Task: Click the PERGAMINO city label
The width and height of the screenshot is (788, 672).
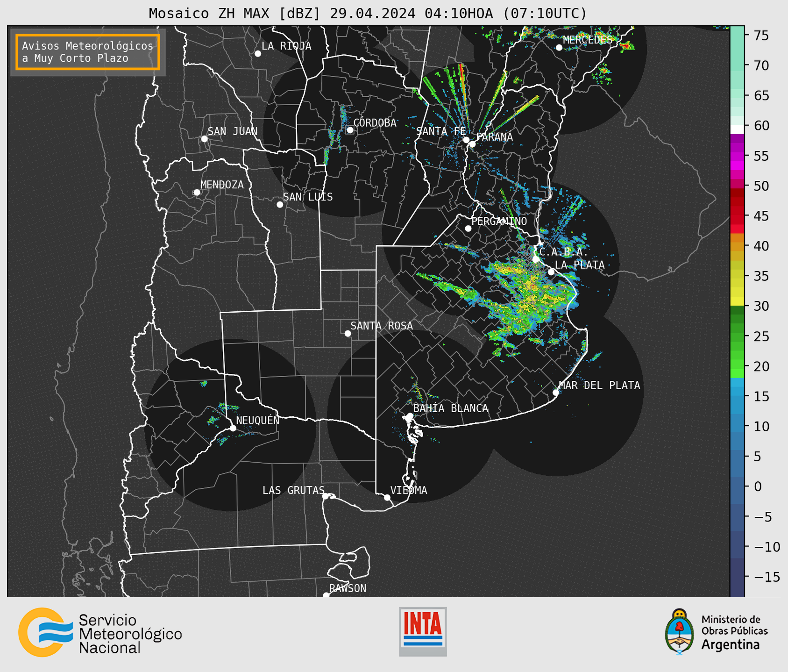Action: point(499,221)
